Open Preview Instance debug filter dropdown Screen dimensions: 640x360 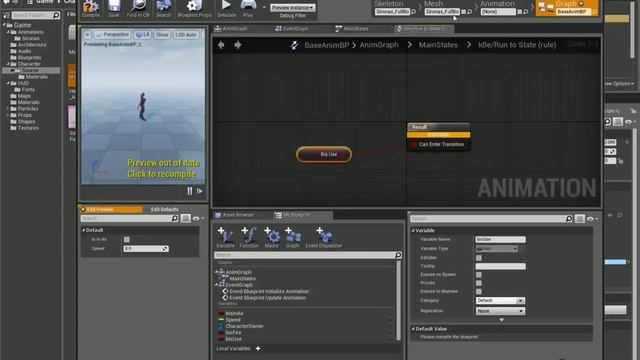click(x=293, y=8)
